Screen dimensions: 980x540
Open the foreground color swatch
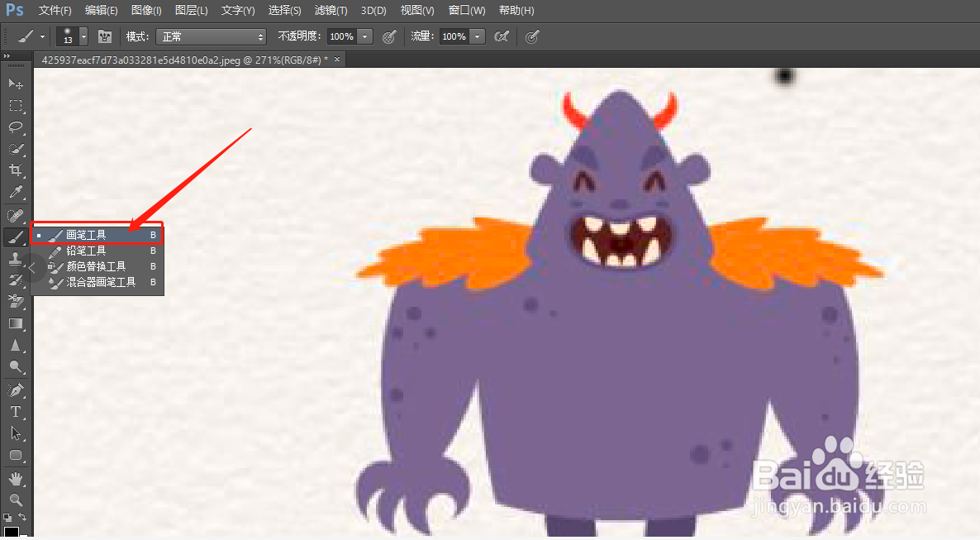pos(11,533)
